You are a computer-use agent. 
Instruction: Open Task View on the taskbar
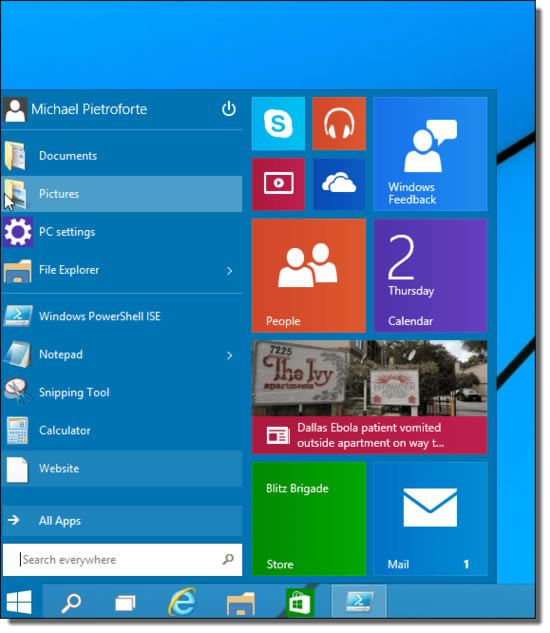(125, 604)
